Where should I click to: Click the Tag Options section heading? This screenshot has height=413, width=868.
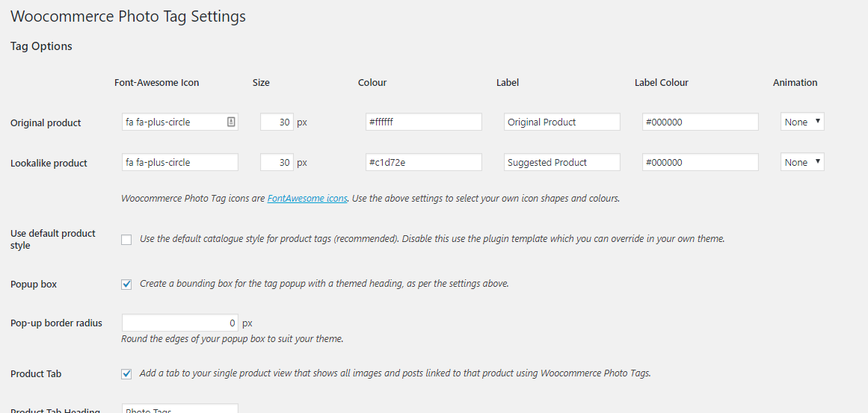tap(42, 46)
